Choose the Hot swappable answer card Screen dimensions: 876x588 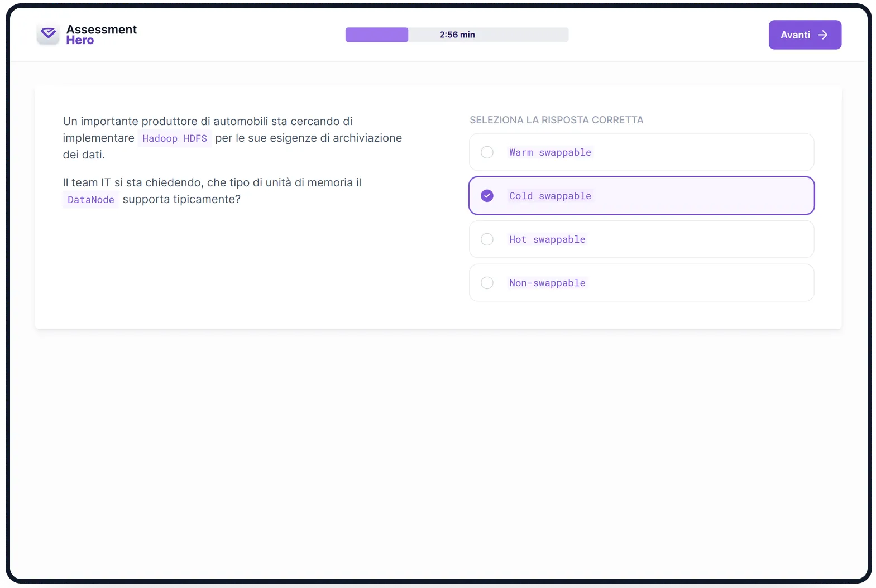click(x=642, y=239)
